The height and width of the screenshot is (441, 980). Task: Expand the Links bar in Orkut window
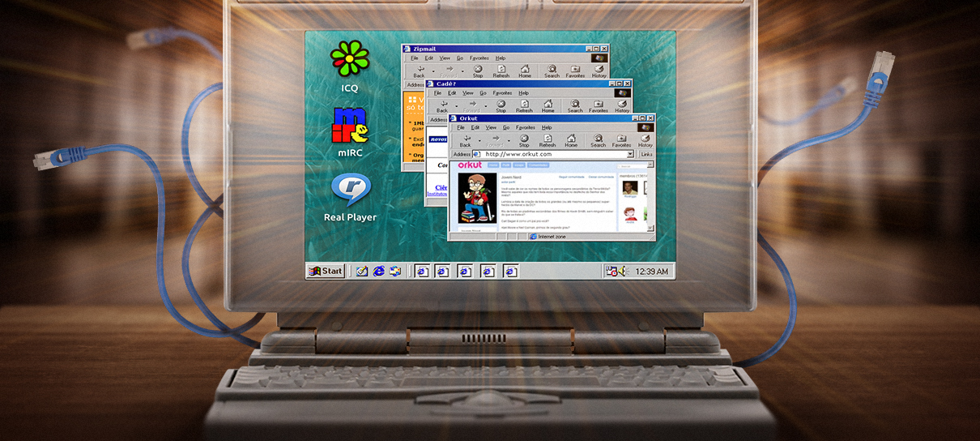pyautogui.click(x=646, y=154)
